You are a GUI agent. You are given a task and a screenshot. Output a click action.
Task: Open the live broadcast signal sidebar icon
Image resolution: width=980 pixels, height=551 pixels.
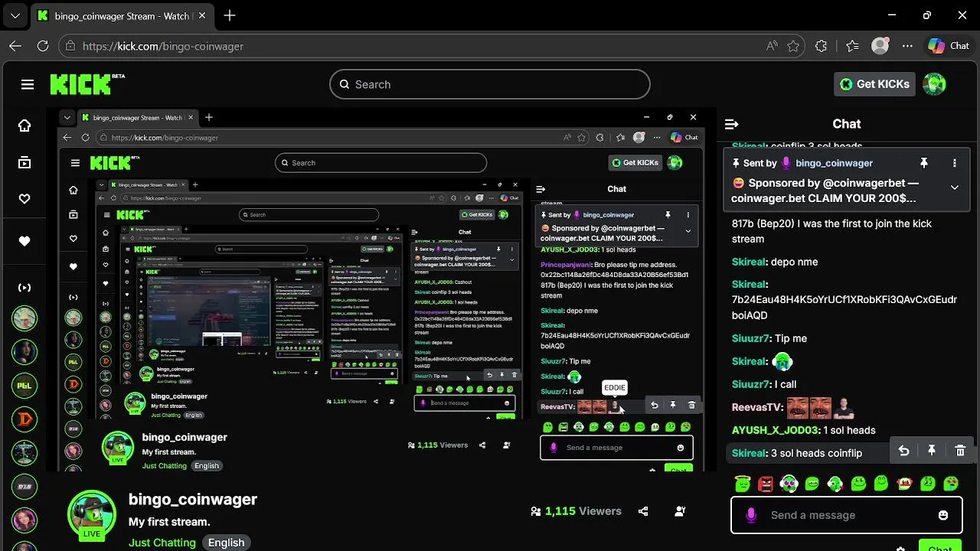24,288
